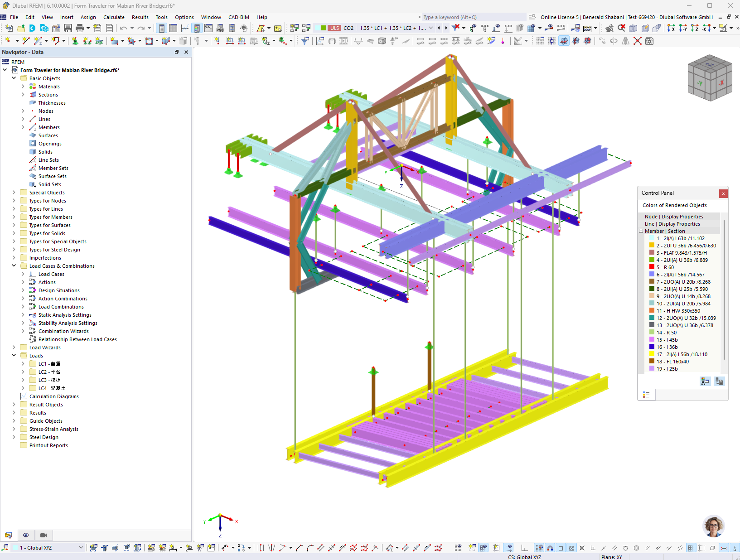Image resolution: width=740 pixels, height=560 pixels.
Task: Save the Form Traveler model
Action: point(67,28)
